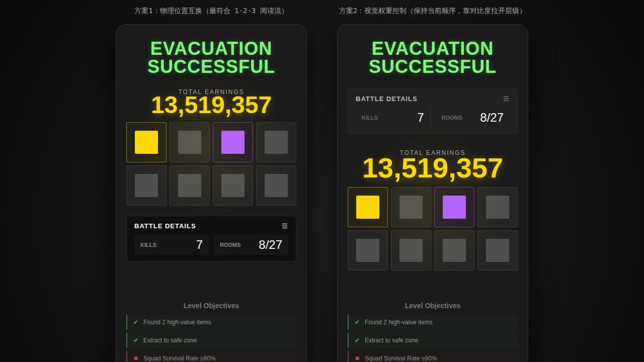Select the gray slot directly below the purple item in 方案1 card
The width and height of the screenshot is (644, 362).
click(x=233, y=186)
